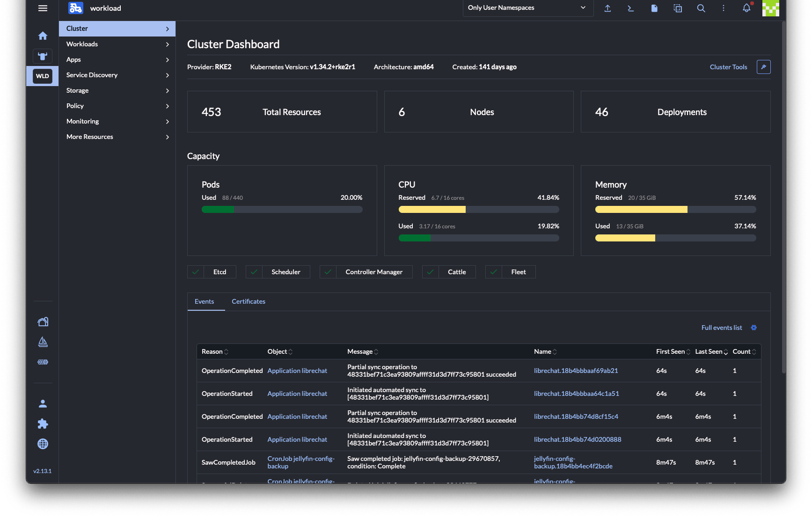Open the three-dot more options menu
The height and width of the screenshot is (518, 812).
click(724, 8)
